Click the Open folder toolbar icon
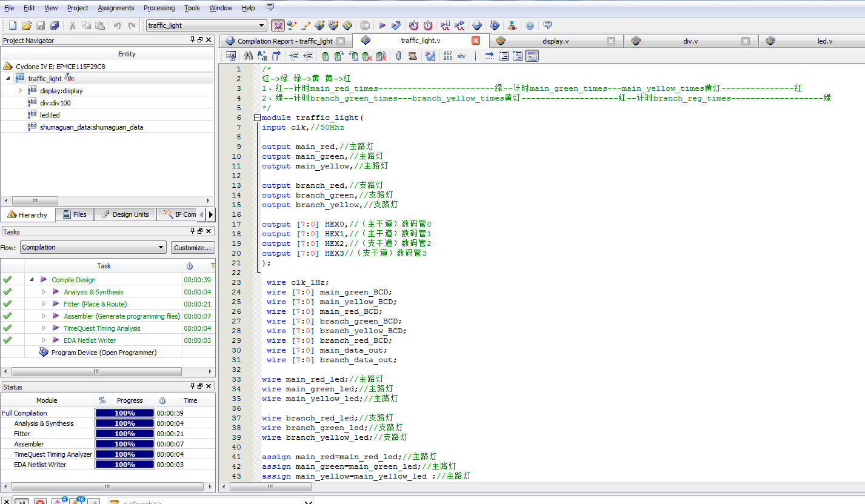This screenshot has width=865, height=504. click(x=27, y=25)
